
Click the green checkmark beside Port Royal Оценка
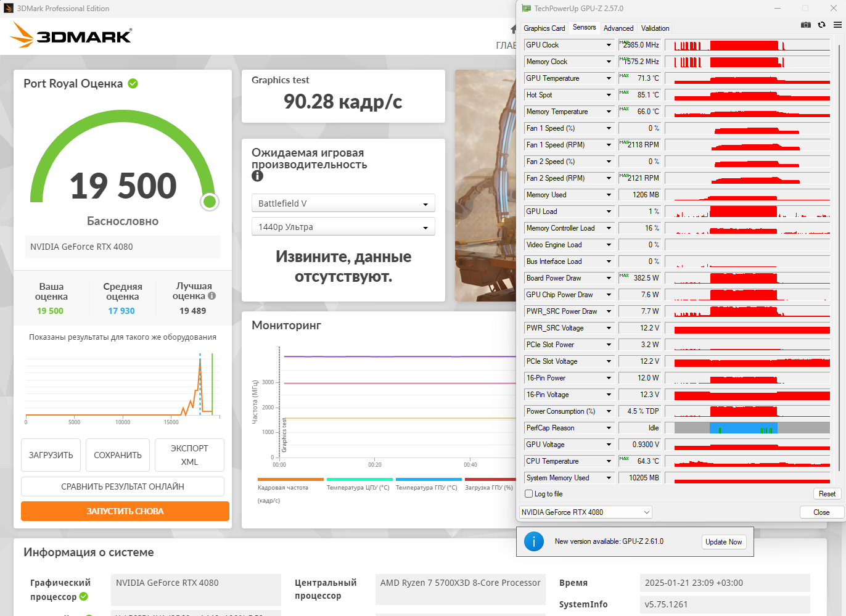point(133,83)
